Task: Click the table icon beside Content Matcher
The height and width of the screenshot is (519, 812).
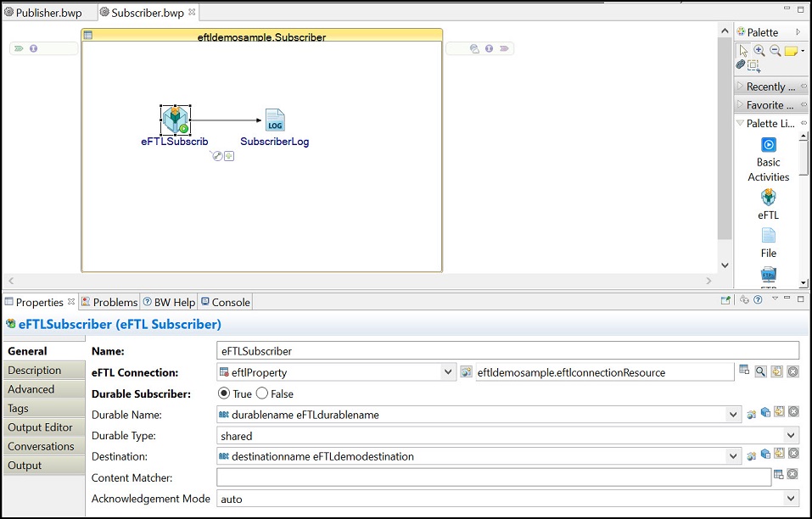Action: 778,474
